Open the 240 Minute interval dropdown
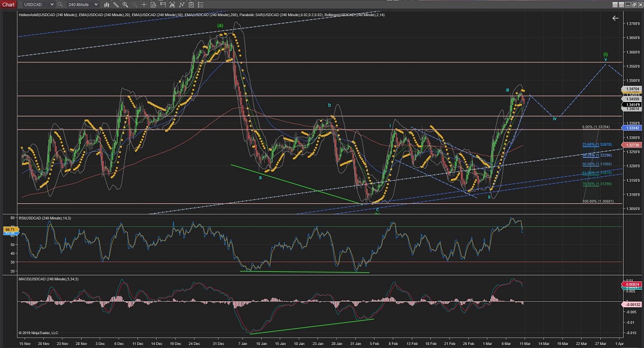644x348 pixels. (83, 5)
